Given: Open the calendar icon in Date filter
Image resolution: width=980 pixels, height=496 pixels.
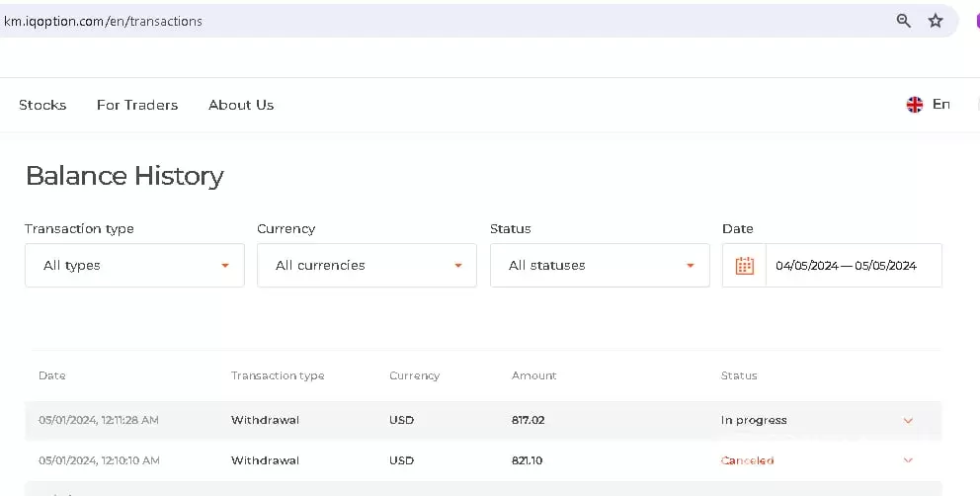Looking at the screenshot, I should tap(745, 266).
